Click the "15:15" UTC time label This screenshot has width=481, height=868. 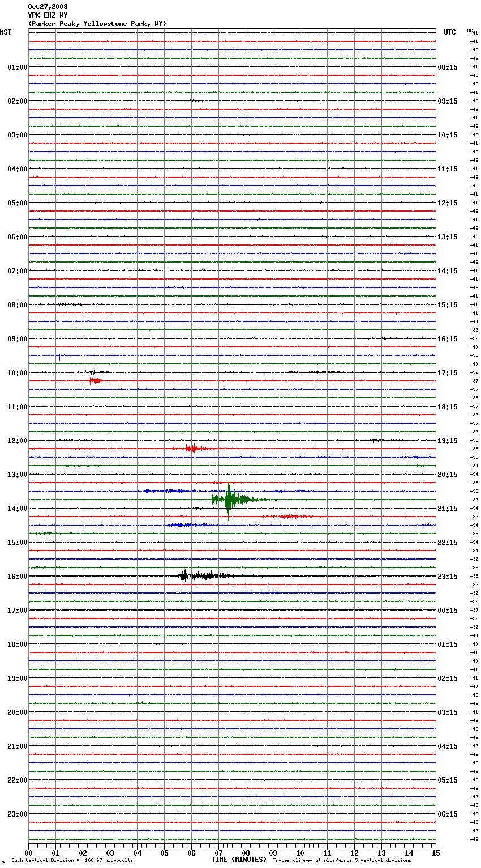pyautogui.click(x=448, y=305)
